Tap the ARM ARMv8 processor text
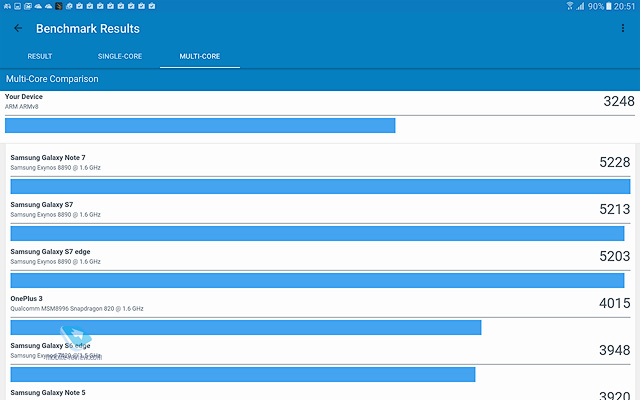 22,107
